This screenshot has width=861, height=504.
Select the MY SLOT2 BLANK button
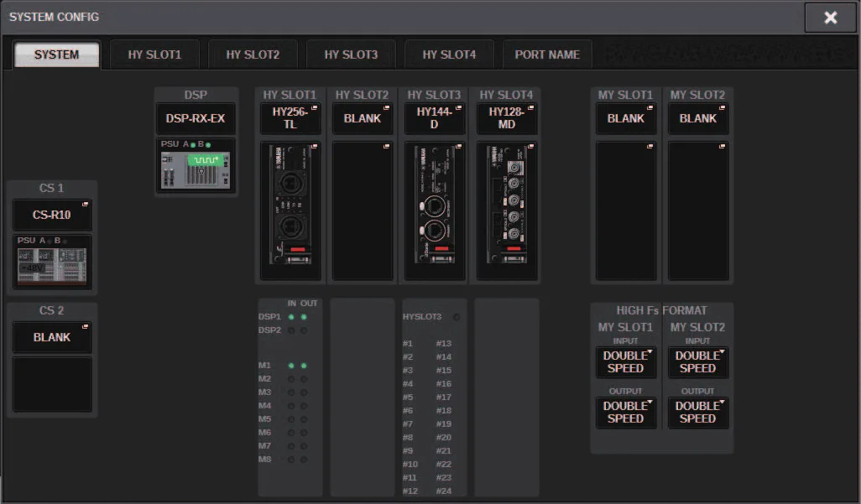pyautogui.click(x=698, y=118)
